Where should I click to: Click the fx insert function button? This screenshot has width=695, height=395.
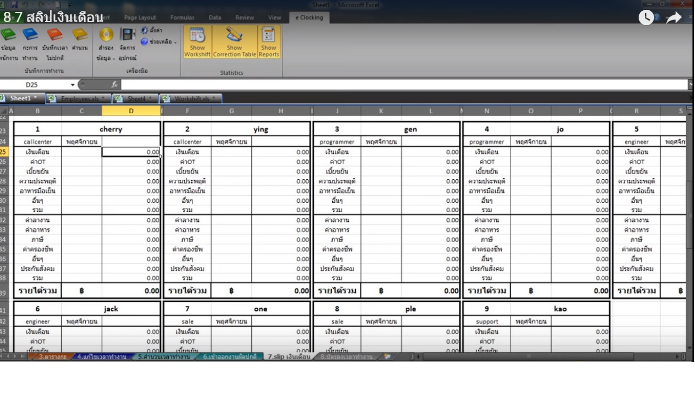click(114, 84)
